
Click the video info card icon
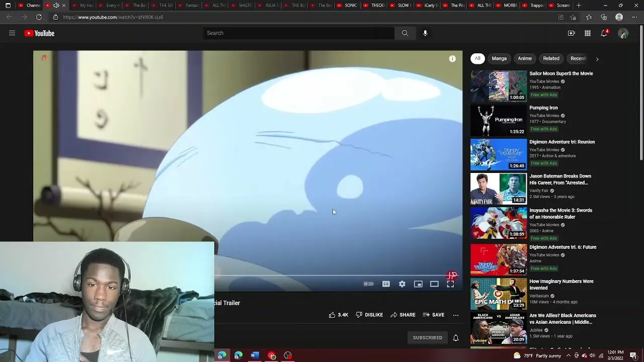452,59
